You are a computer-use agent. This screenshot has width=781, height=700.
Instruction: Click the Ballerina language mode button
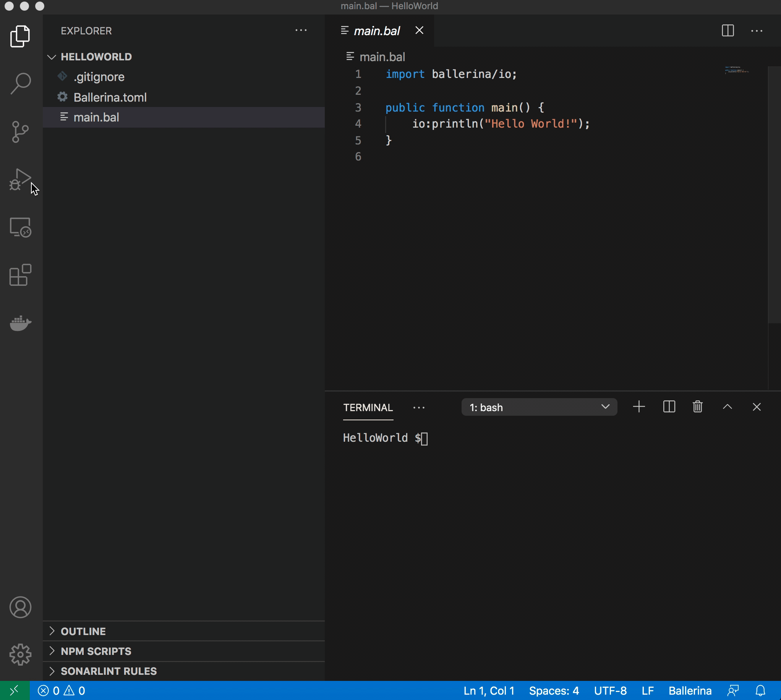pos(689,691)
